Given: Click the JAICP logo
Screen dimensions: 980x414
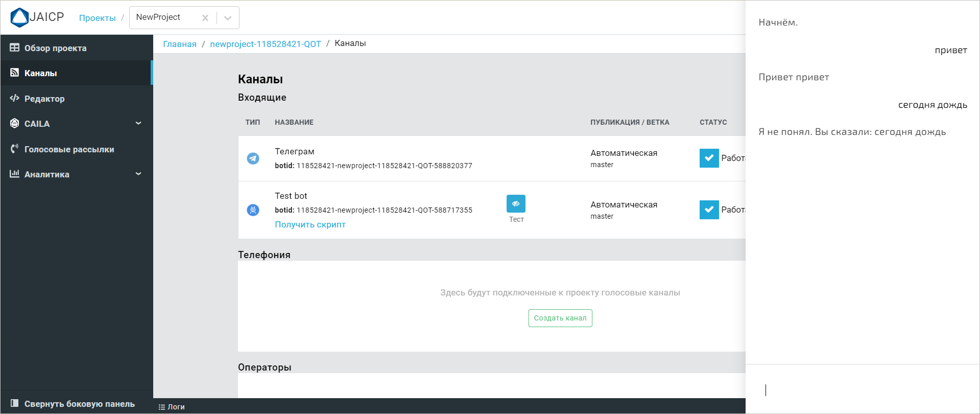Looking at the screenshot, I should click(37, 17).
